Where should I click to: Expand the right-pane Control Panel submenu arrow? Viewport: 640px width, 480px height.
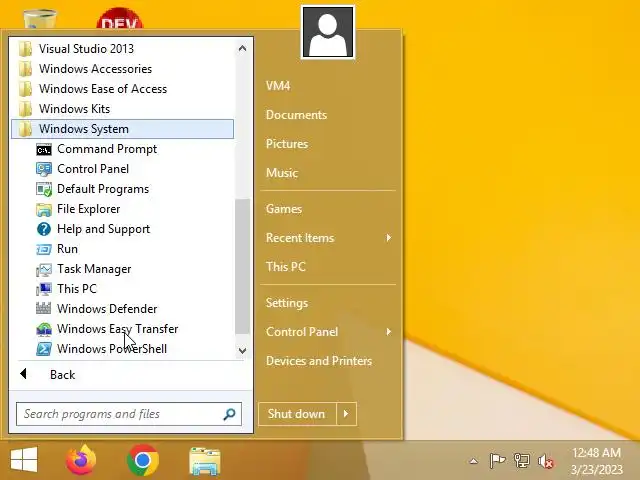coord(389,331)
